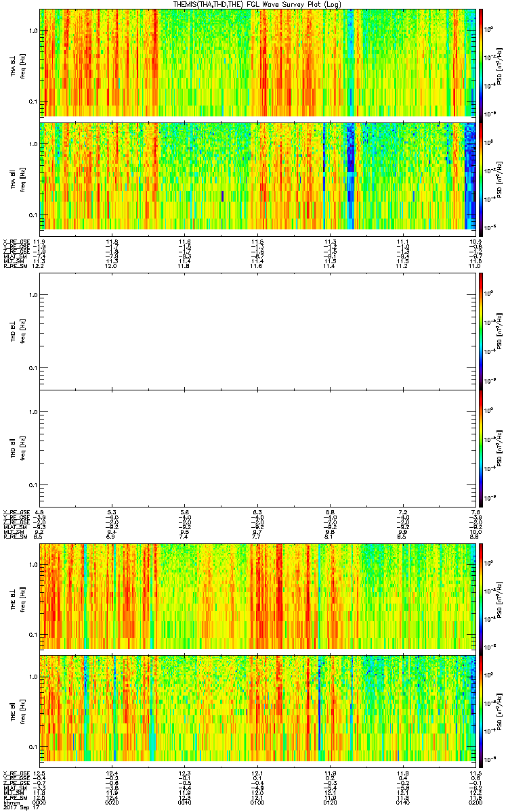Click the X_RE_GSE label under the THA panels
Viewport: 508px width, 812px height.
pos(16,242)
